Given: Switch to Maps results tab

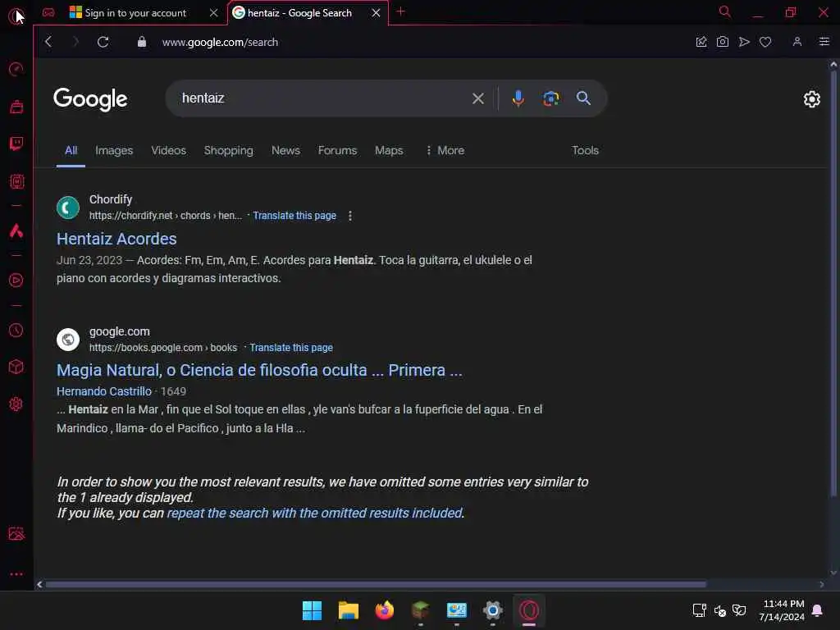Looking at the screenshot, I should [x=389, y=151].
